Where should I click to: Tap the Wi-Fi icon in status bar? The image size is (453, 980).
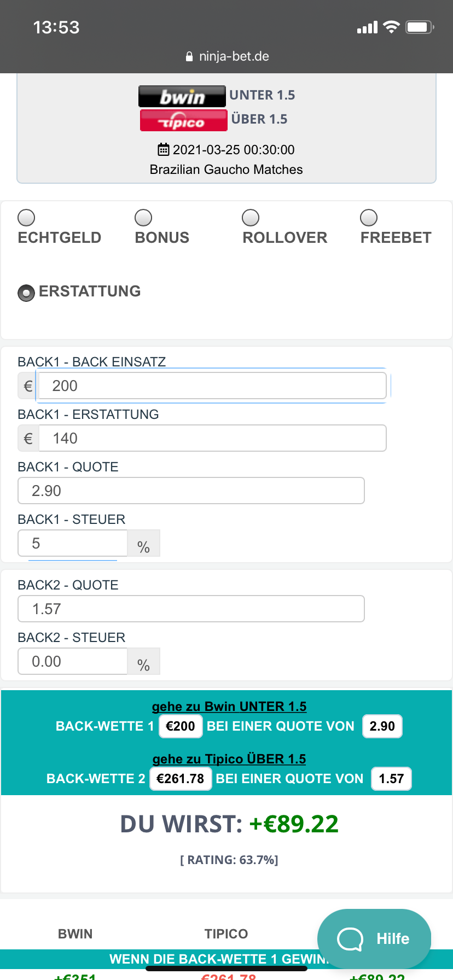(391, 27)
